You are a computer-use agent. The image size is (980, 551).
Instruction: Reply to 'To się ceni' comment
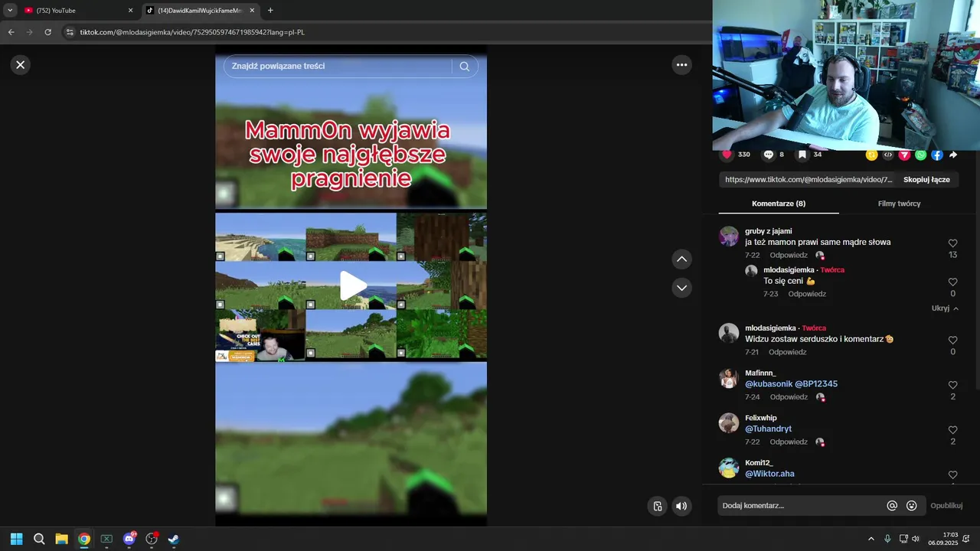point(807,294)
